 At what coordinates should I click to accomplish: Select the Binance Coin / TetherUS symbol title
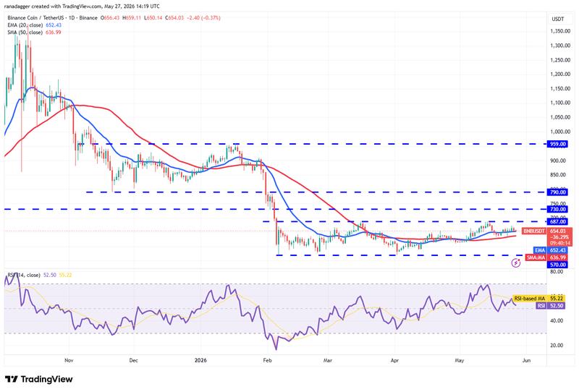coord(52,17)
